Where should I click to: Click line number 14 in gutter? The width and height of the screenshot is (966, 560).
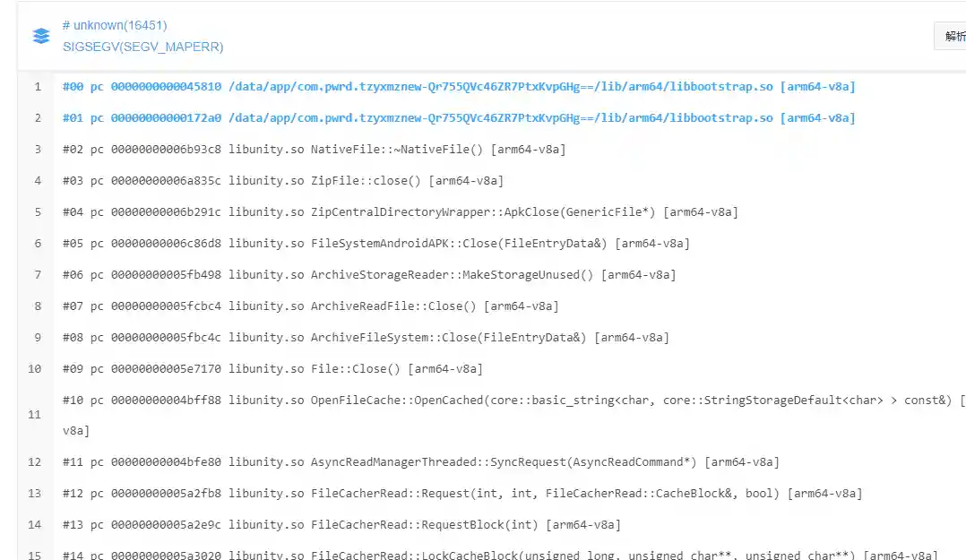(34, 525)
